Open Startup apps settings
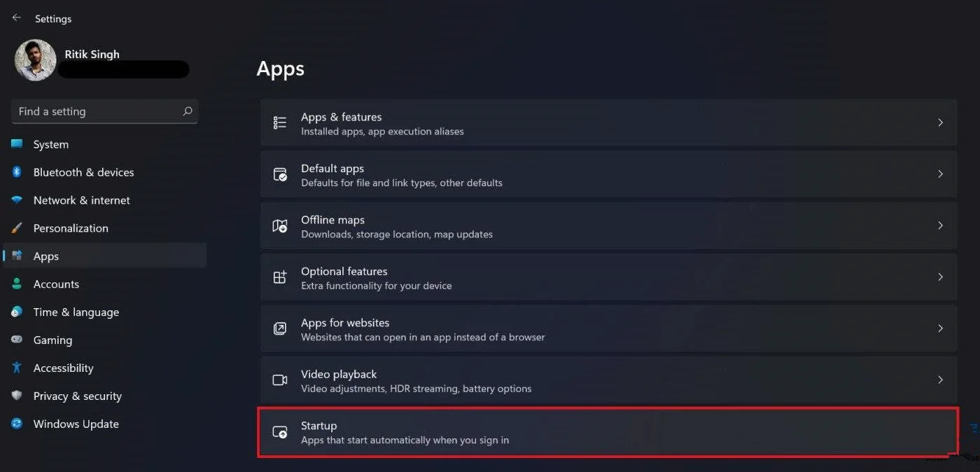This screenshot has width=980, height=472. (x=608, y=432)
